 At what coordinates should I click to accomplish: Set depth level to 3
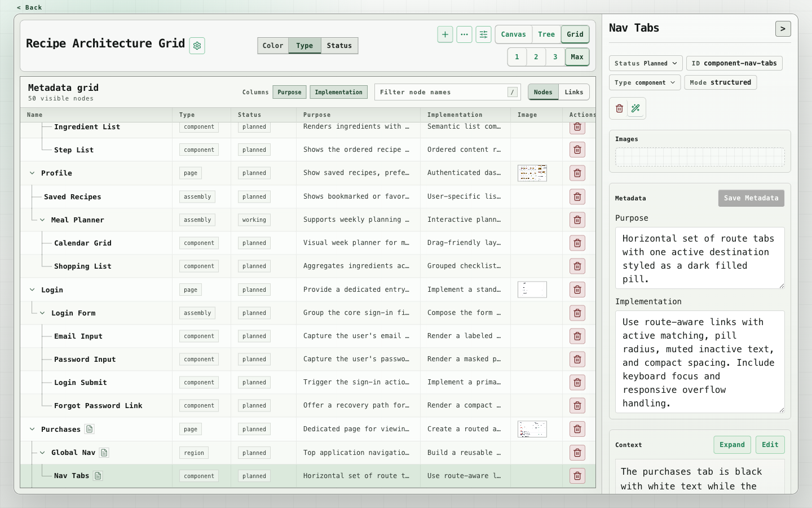pyautogui.click(x=555, y=57)
